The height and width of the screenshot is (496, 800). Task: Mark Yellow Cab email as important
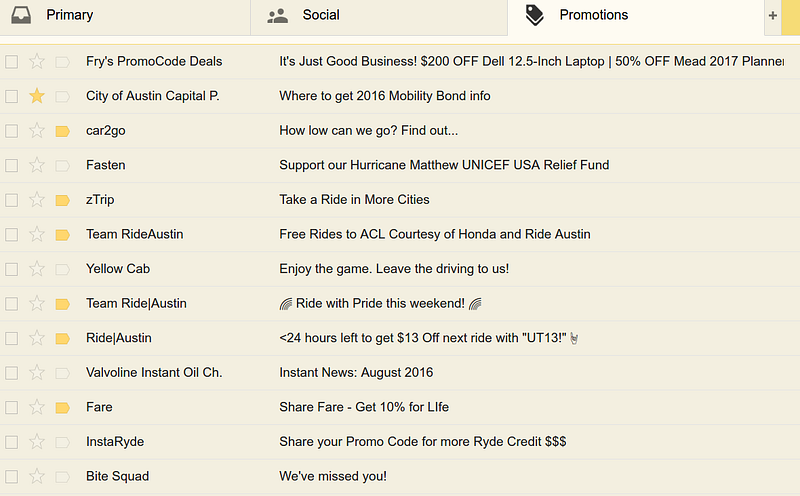(62, 269)
